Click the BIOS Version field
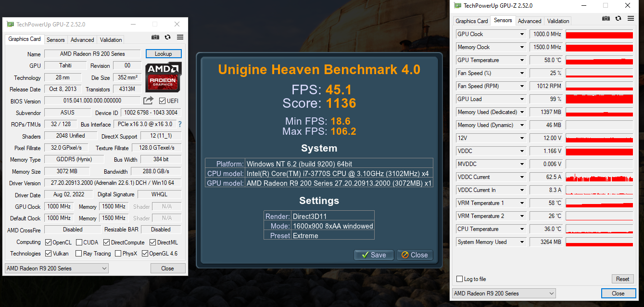The height and width of the screenshot is (307, 644). coord(92,101)
